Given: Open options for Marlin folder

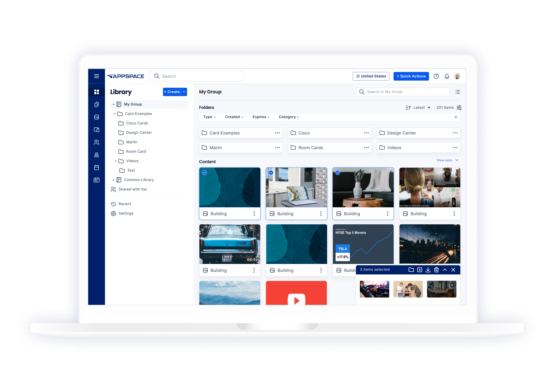Looking at the screenshot, I should (x=277, y=147).
